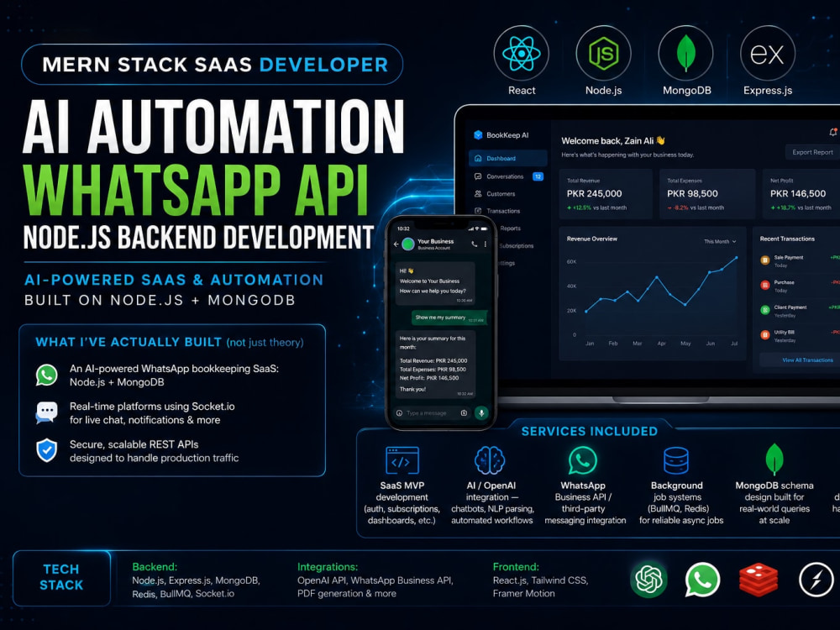This screenshot has height=630, width=840.
Task: Click the Conversations badge showing 12
Action: coord(538,176)
